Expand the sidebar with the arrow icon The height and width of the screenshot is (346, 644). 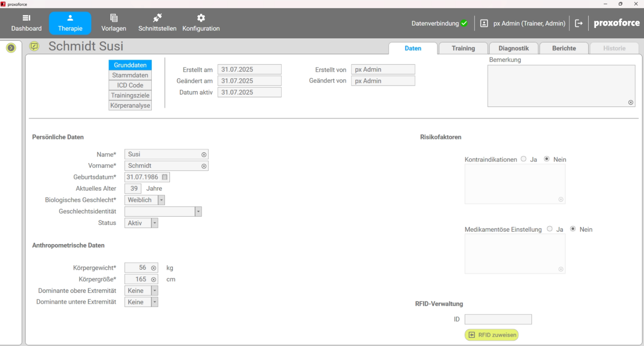[11, 48]
